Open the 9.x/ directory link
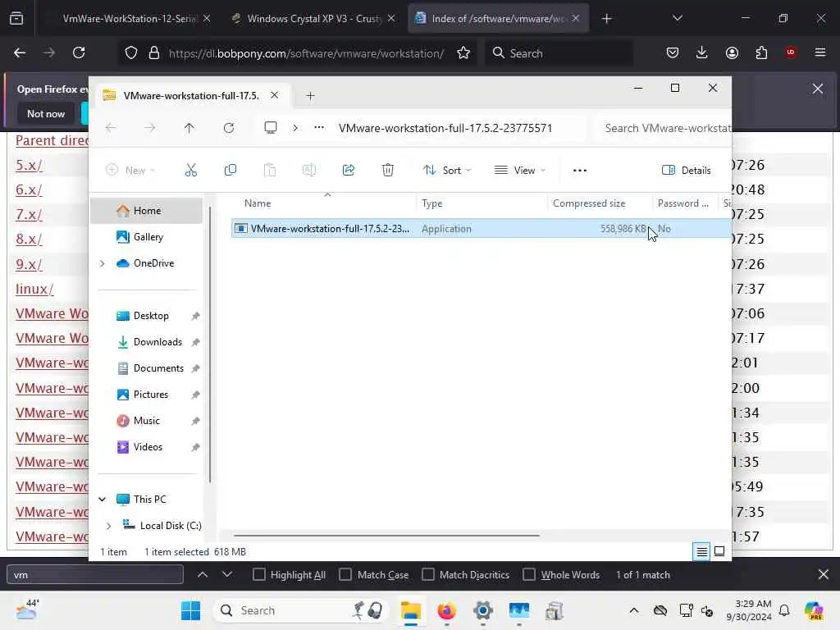This screenshot has width=840, height=630. (29, 264)
